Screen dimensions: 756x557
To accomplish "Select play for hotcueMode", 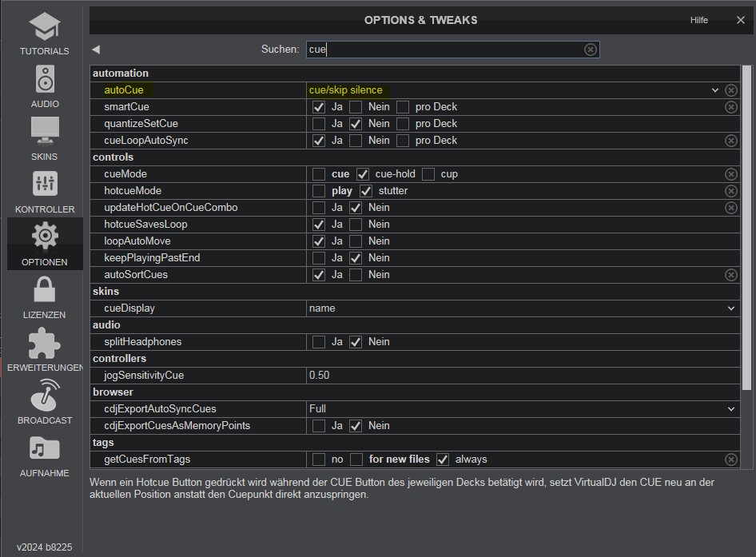I will (x=319, y=191).
